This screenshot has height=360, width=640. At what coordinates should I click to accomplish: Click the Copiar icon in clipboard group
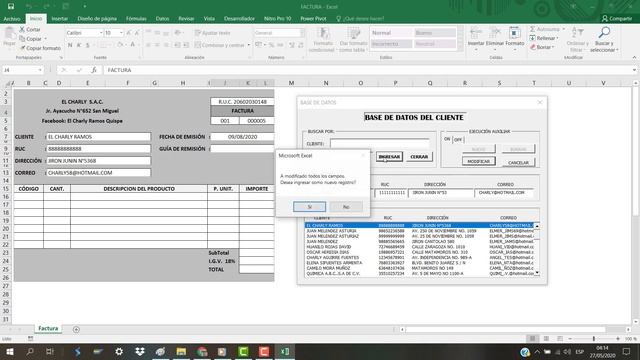(22, 39)
